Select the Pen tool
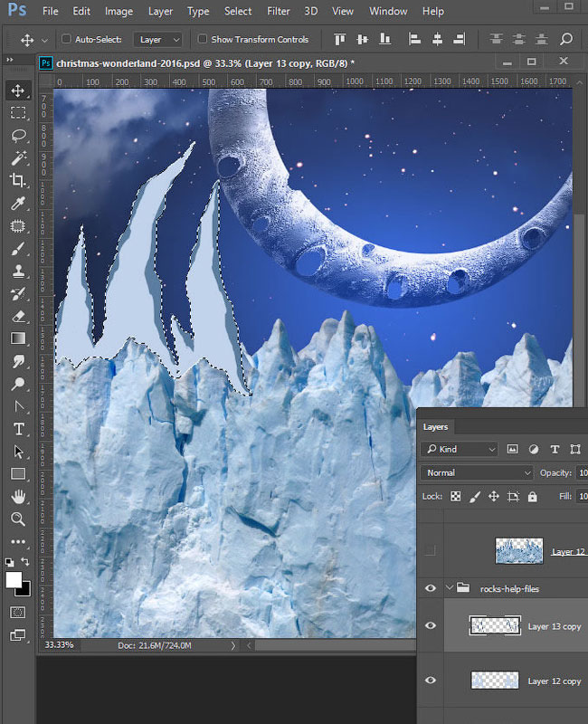Image resolution: width=588 pixels, height=724 pixels. (18, 406)
